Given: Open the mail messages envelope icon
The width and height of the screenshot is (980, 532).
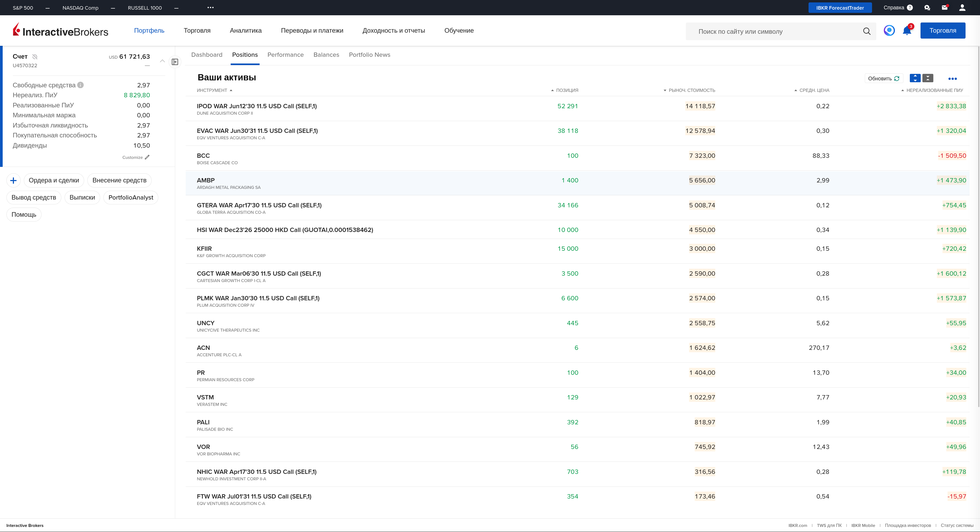Looking at the screenshot, I should 945,8.
